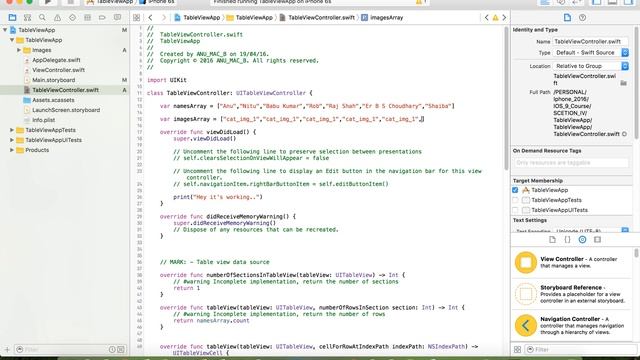Click TableViewController.swift in jump bar

[x=317, y=18]
